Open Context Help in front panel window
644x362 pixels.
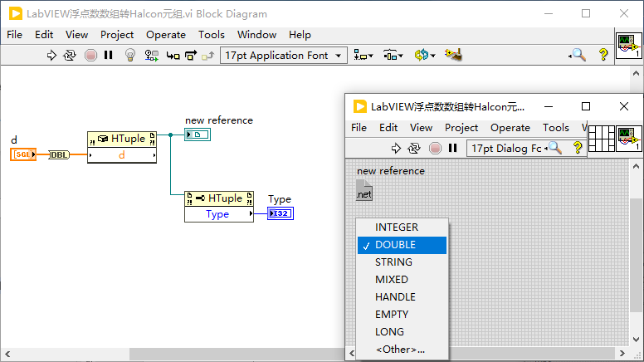[578, 148]
